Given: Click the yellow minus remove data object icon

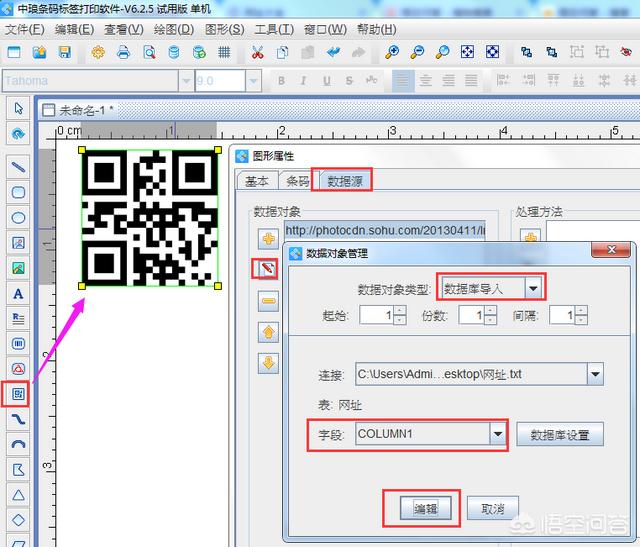Looking at the screenshot, I should point(268,301).
